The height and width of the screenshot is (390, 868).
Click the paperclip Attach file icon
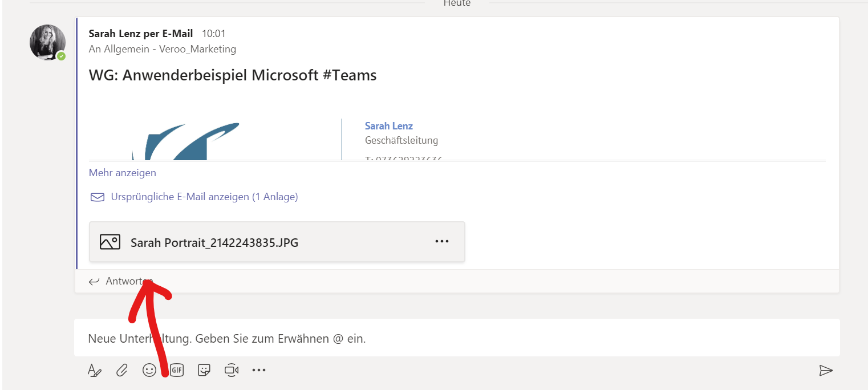[121, 371]
